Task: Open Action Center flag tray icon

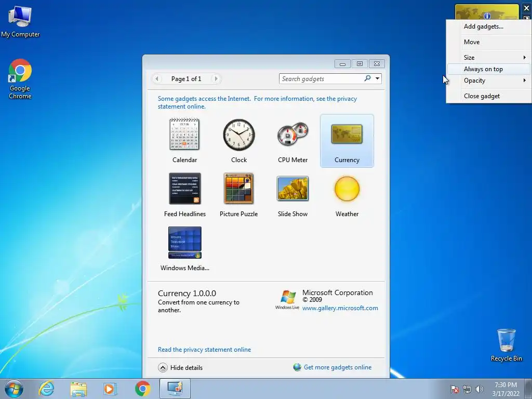Action: pos(455,389)
